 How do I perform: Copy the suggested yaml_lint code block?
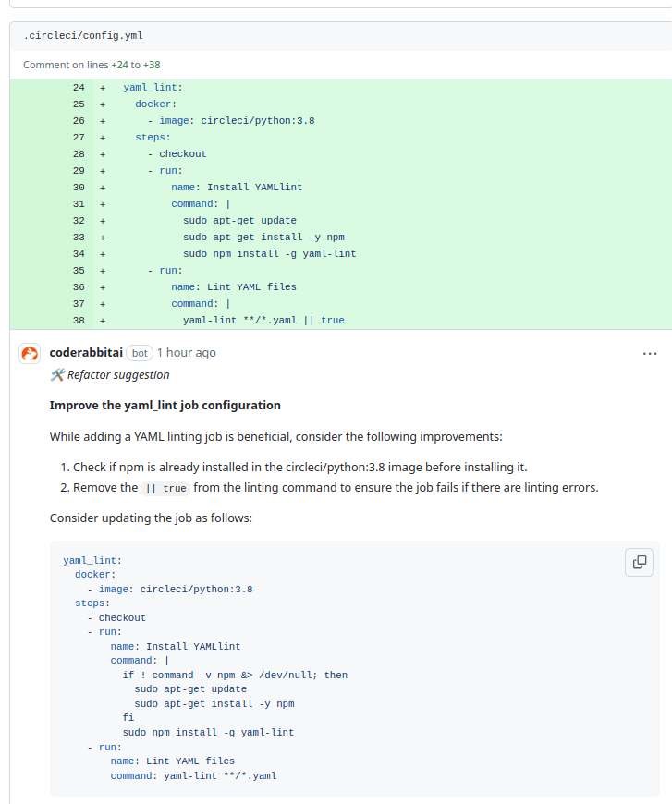coord(639,561)
